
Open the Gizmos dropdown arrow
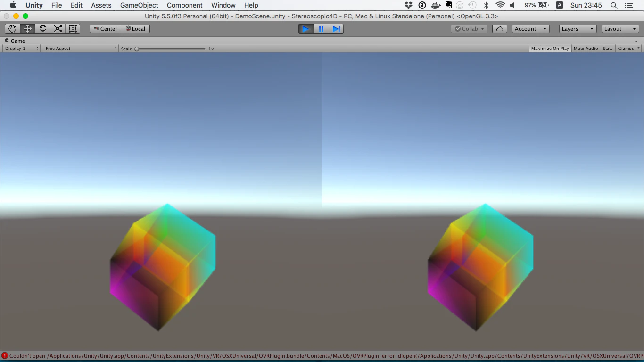pos(639,49)
